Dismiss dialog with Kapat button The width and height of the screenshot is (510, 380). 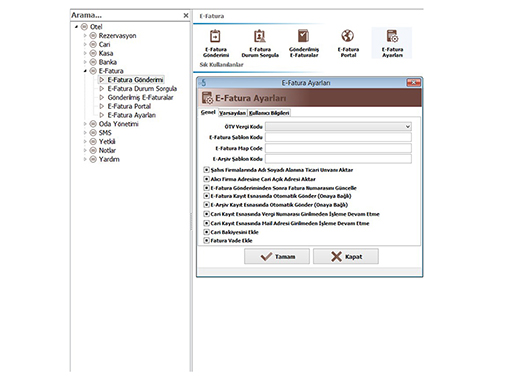point(346,256)
